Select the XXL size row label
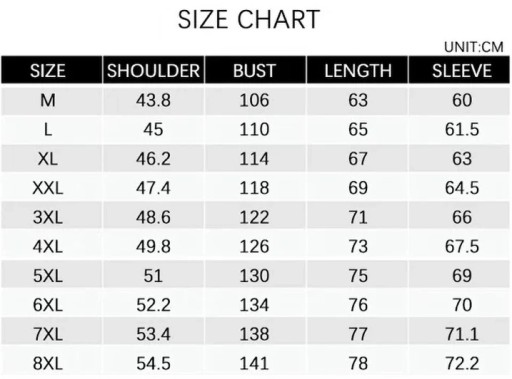The height and width of the screenshot is (379, 512). pos(48,188)
